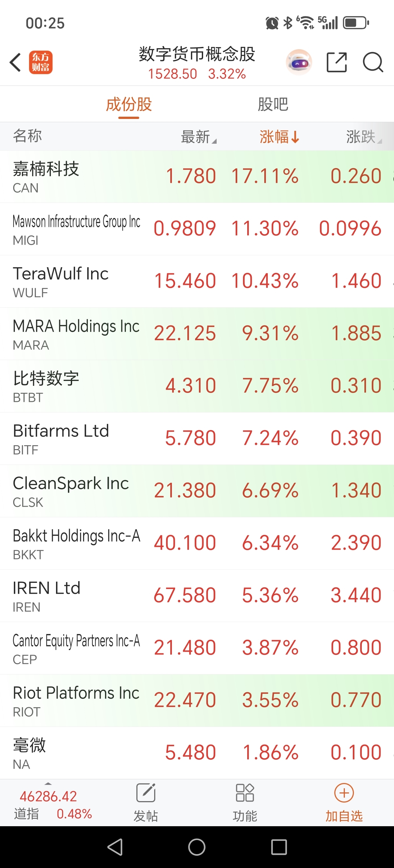
Task: Open TeraWulf Inc WULF stock row
Action: point(197,281)
